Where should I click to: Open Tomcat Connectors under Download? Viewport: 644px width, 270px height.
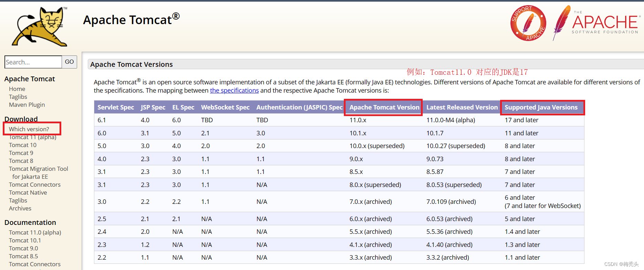point(35,185)
